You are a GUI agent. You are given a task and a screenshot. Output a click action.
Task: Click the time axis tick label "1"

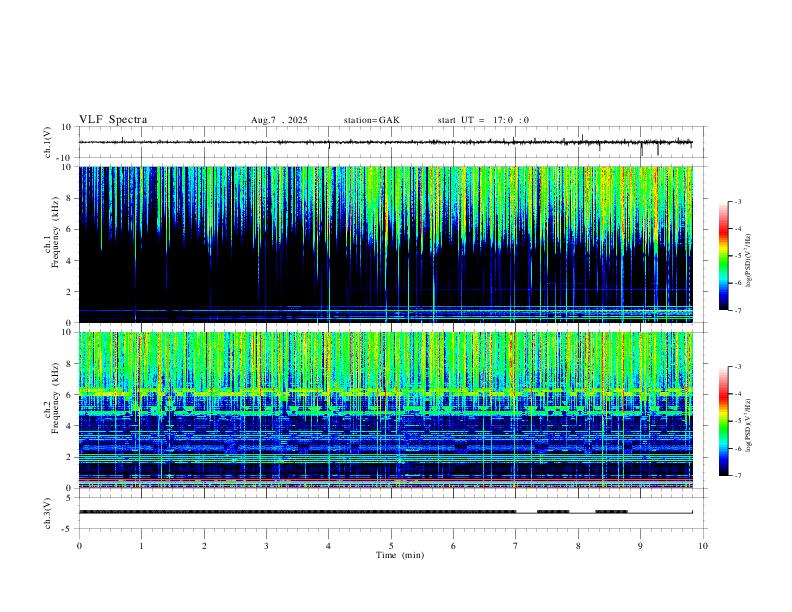point(141,546)
